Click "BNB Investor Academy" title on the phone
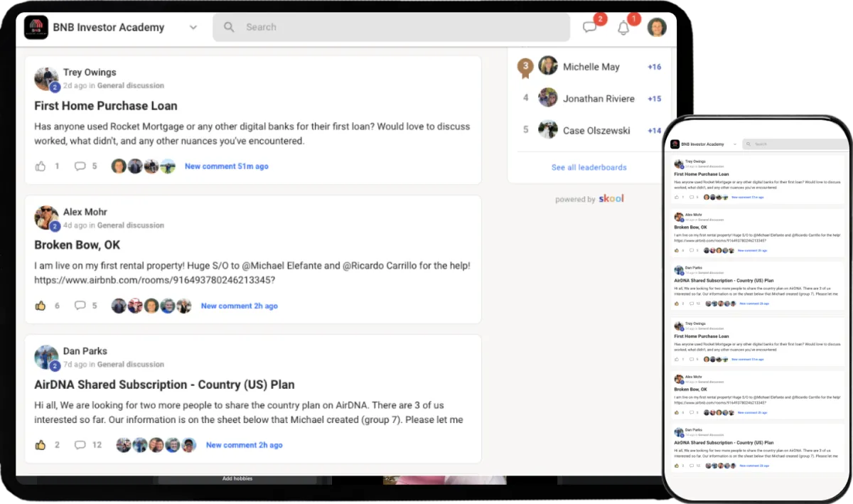 click(x=702, y=144)
